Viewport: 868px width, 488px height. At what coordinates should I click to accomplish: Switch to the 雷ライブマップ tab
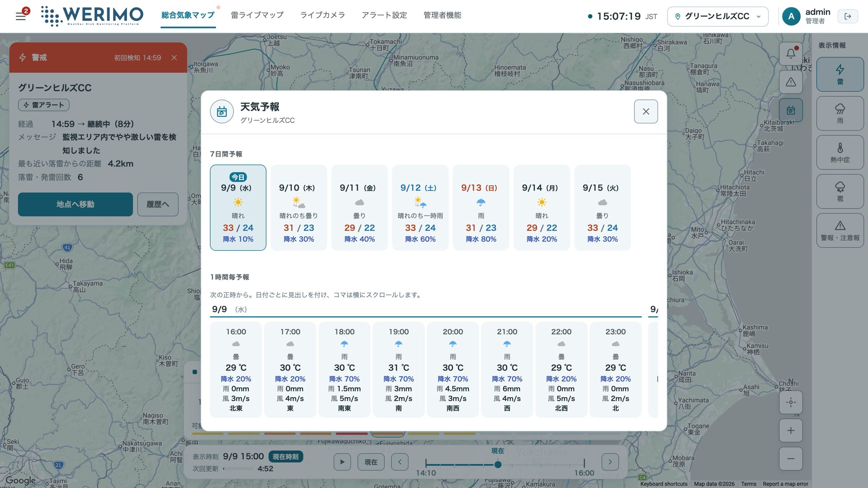tap(257, 15)
